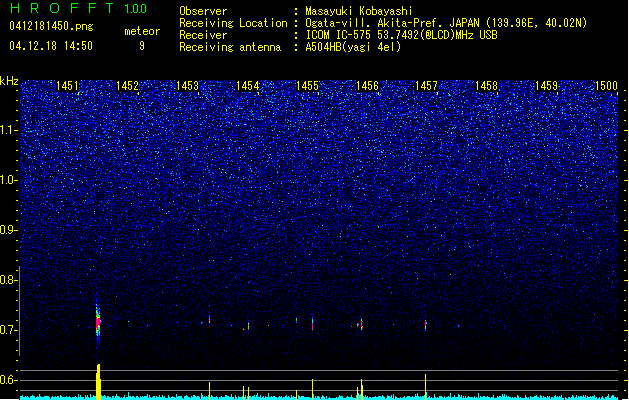Image resolution: width=629 pixels, height=400 pixels.
Task: Click the 'meteor' label
Action: pos(142,31)
